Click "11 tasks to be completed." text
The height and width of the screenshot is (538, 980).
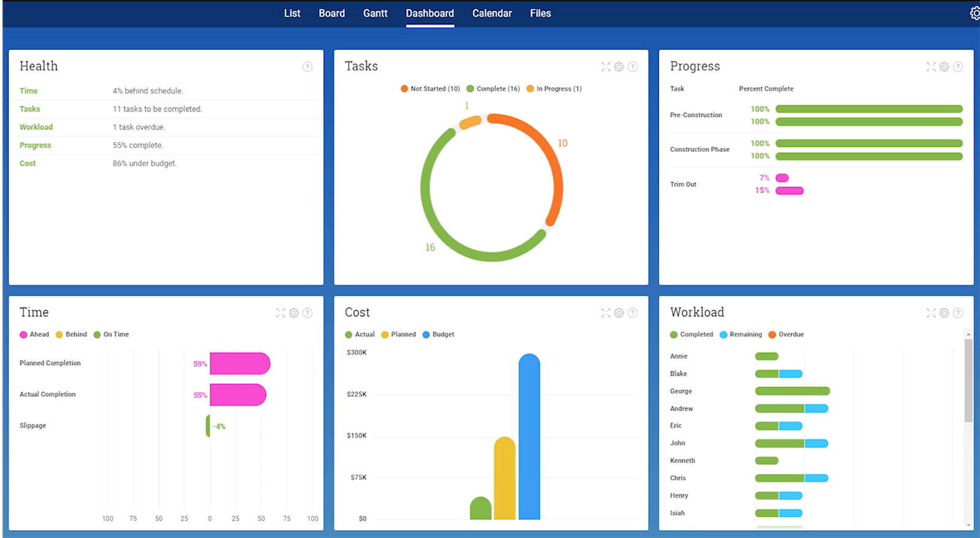tap(157, 109)
